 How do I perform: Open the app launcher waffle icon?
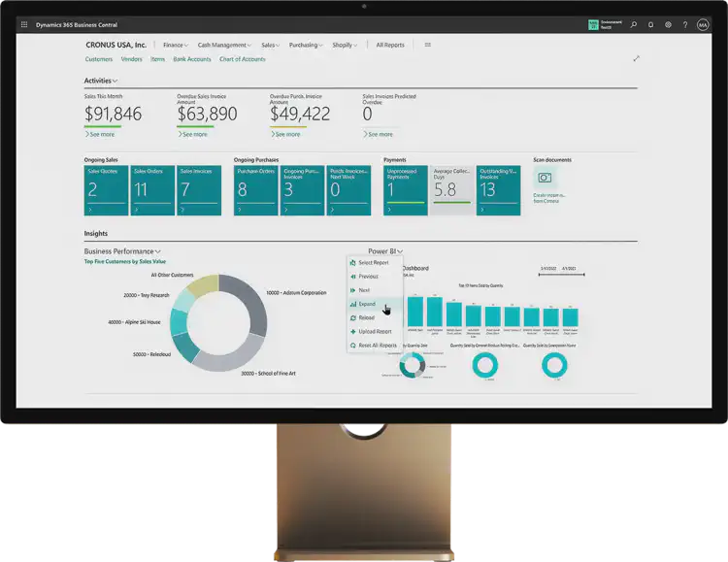pyautogui.click(x=24, y=24)
